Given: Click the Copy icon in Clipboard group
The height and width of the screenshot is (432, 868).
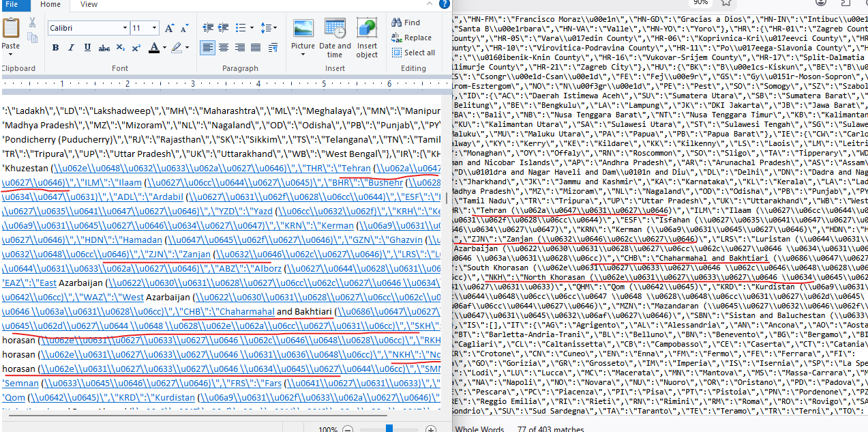Looking at the screenshot, I should click(32, 39).
